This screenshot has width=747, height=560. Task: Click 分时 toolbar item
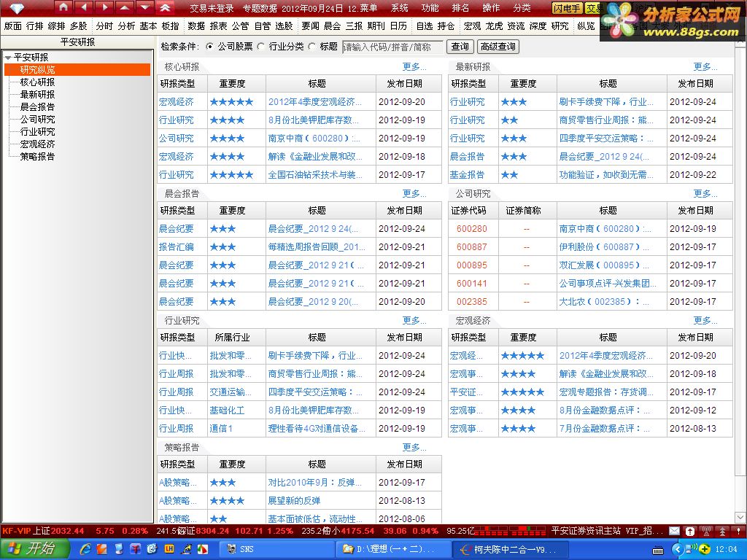pyautogui.click(x=104, y=26)
